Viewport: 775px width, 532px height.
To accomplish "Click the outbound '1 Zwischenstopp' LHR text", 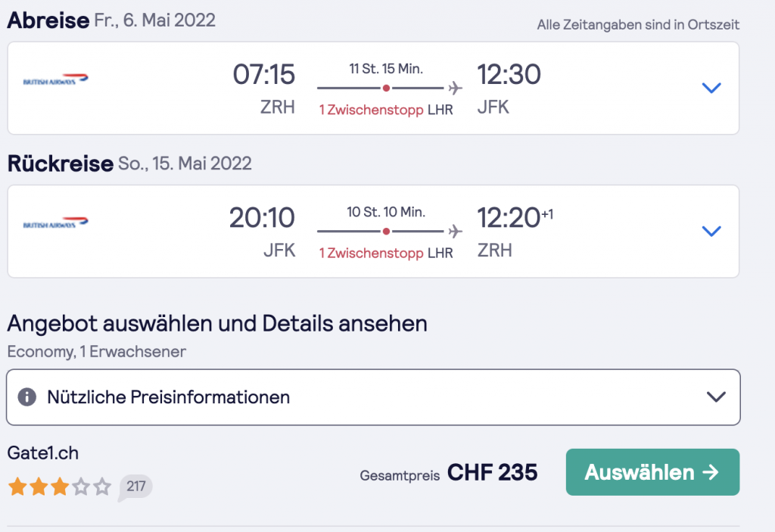I will coord(386,110).
